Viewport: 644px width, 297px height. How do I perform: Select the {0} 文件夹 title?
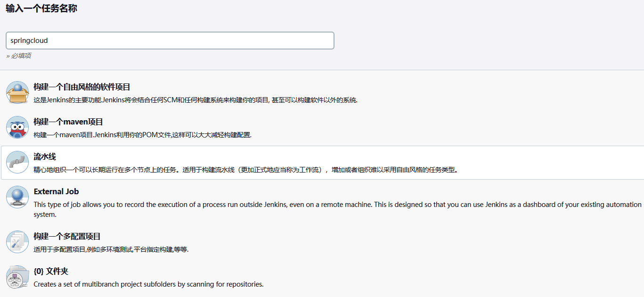click(51, 272)
